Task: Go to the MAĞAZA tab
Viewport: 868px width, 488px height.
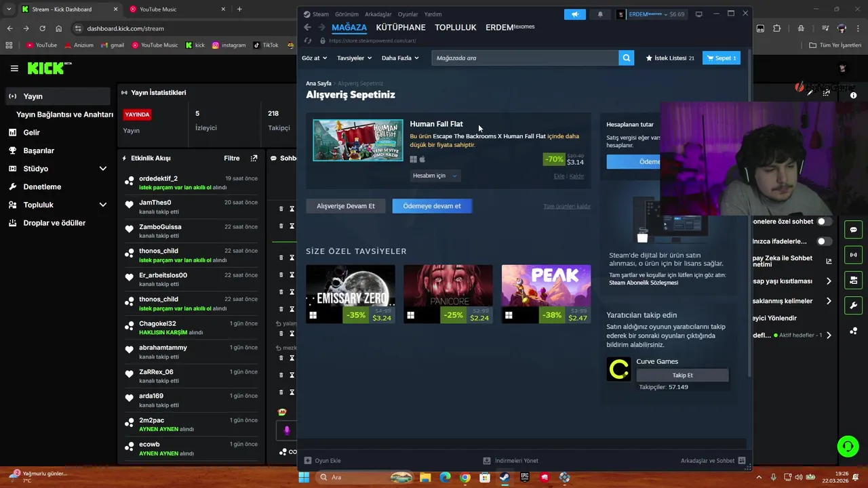Action: click(349, 28)
